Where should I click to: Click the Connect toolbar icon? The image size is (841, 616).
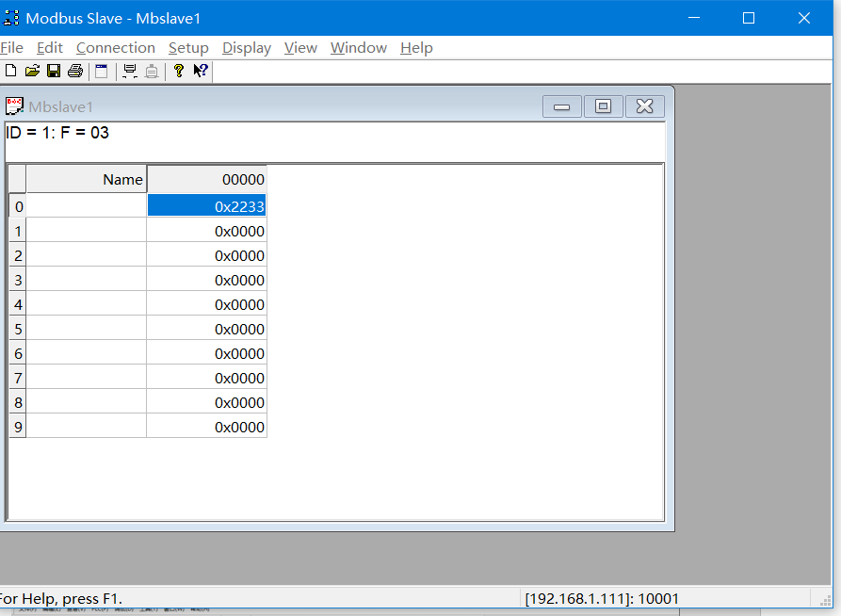(130, 71)
